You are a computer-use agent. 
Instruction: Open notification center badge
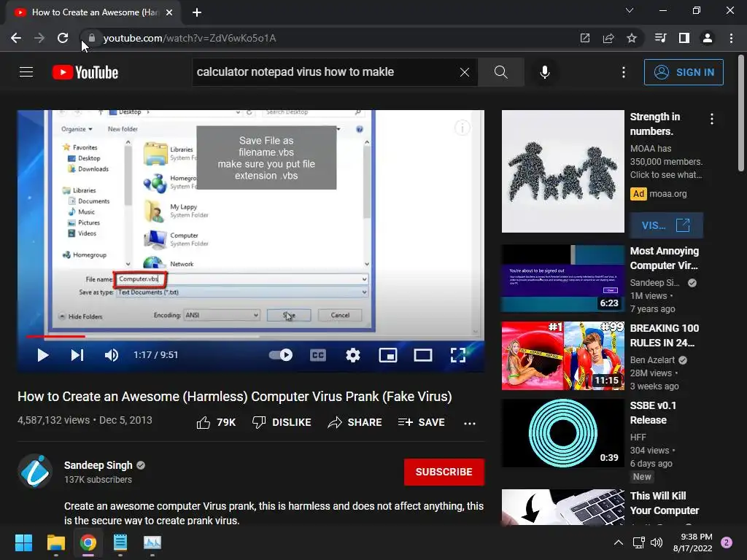(727, 542)
